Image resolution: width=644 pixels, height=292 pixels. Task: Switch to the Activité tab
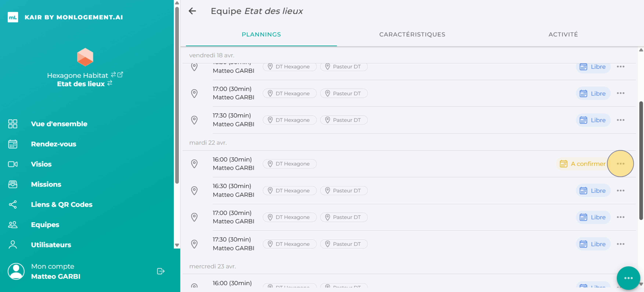[563, 35]
